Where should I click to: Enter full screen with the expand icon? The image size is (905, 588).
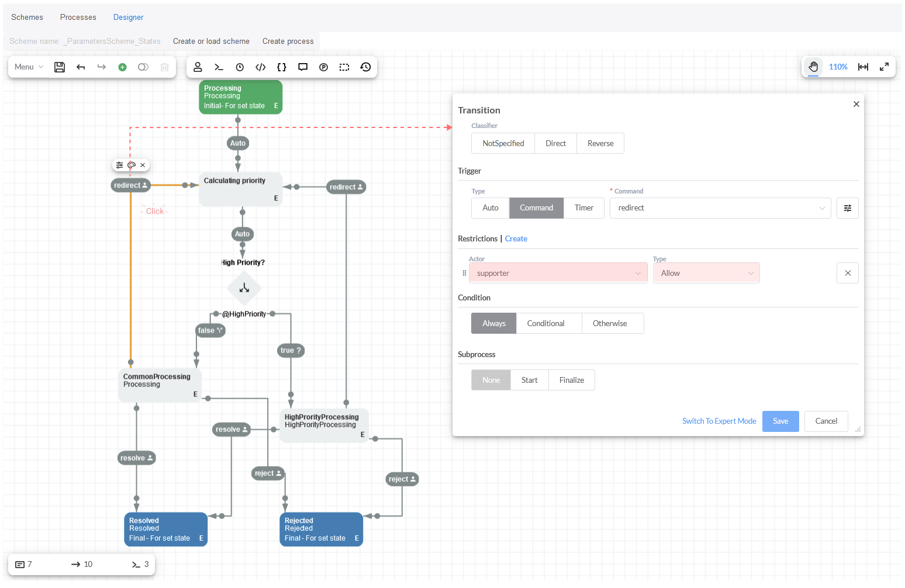(885, 67)
